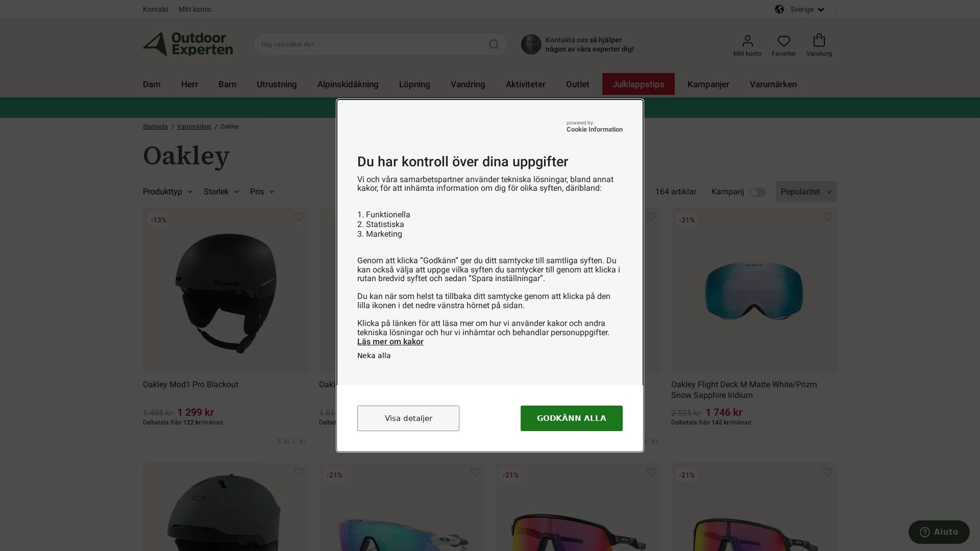Screen dimensions: 980x551
Task: Click the Mitt konto top bar link
Action: tap(195, 9)
